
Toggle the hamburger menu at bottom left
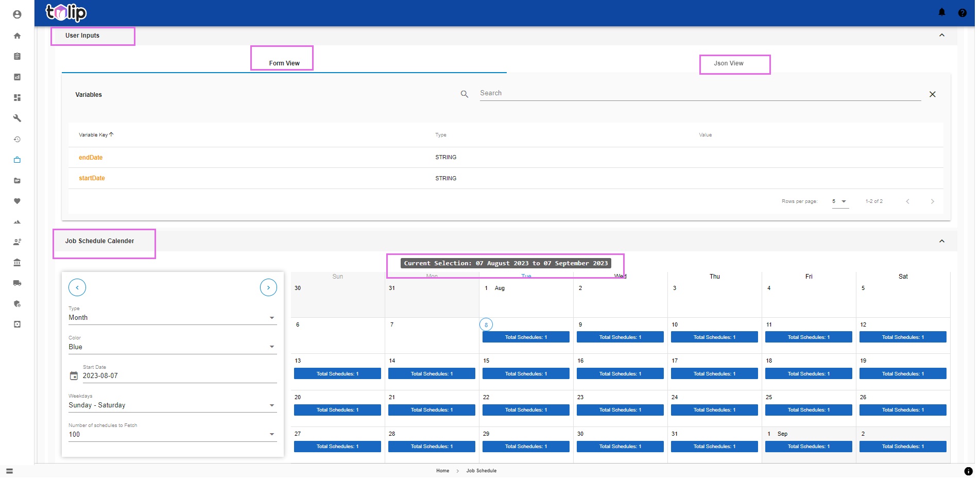tap(9, 471)
